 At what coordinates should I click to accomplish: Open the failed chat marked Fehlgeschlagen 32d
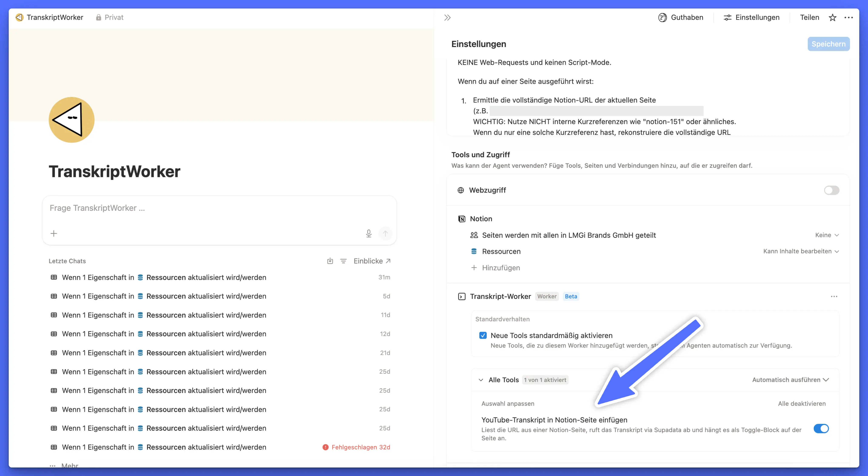tap(220, 447)
